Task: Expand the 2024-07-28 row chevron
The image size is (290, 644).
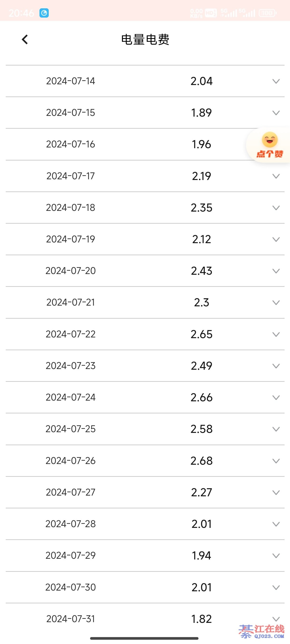Action: 276,524
